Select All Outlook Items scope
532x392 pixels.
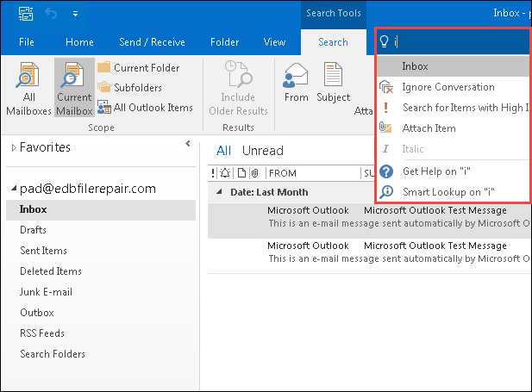pyautogui.click(x=145, y=108)
